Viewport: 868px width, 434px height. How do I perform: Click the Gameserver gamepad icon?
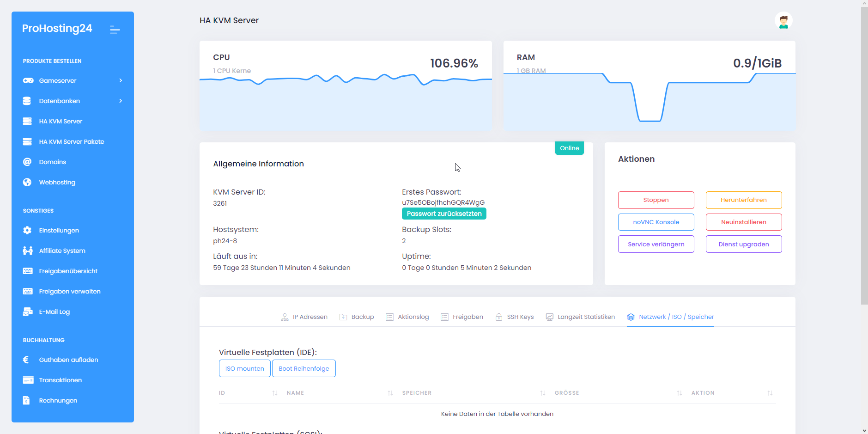point(28,80)
